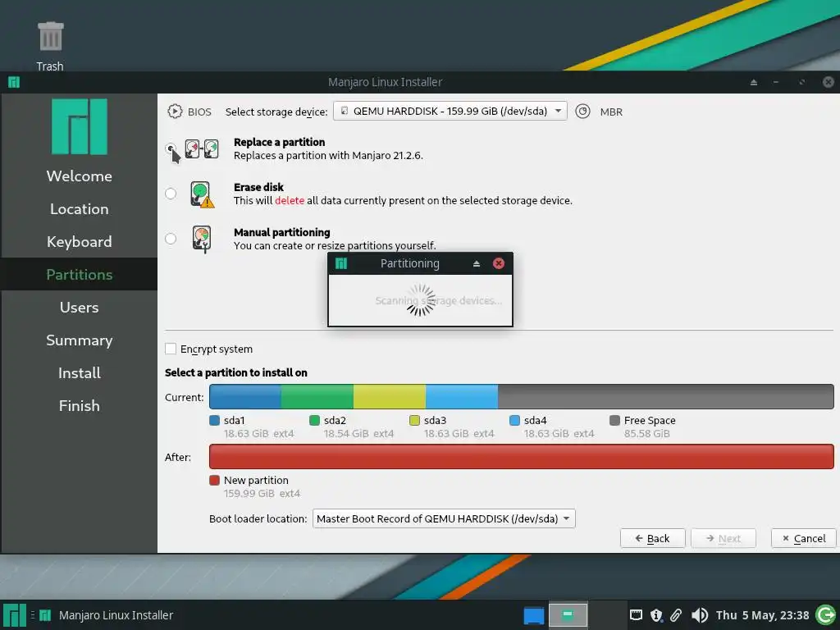
Task: Go to the Install step in the sidebar
Action: click(x=80, y=373)
